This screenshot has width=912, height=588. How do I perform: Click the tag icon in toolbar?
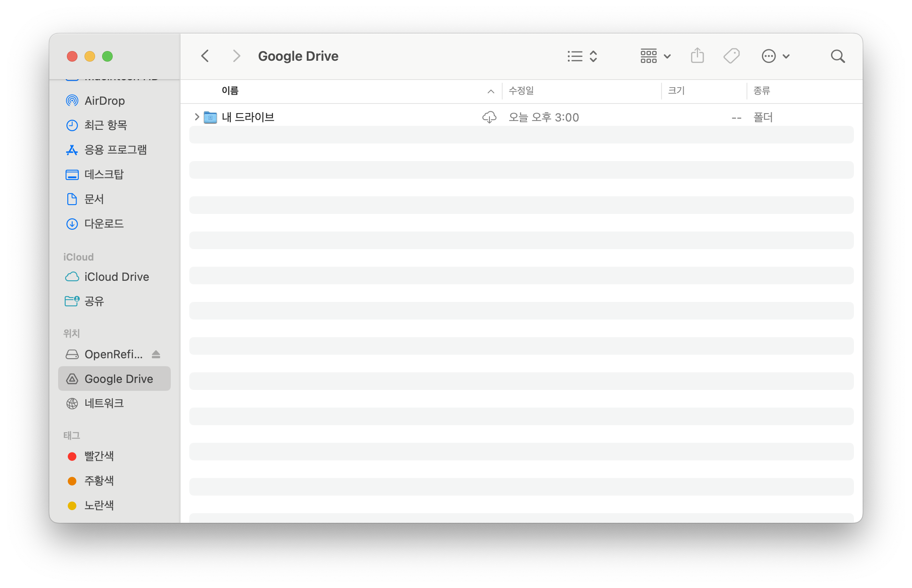point(732,56)
